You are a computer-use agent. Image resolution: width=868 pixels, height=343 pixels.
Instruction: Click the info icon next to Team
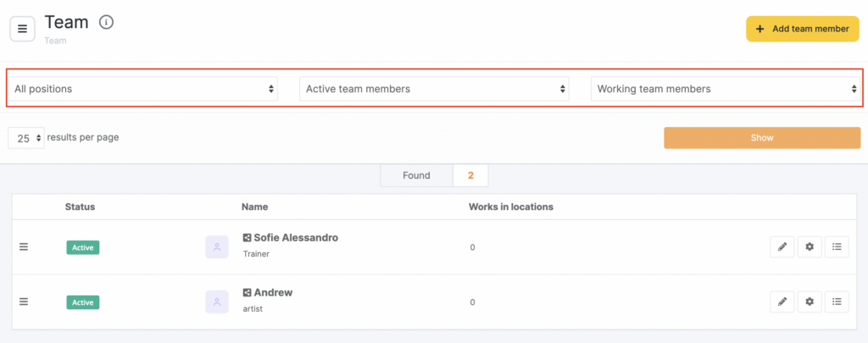point(106,23)
